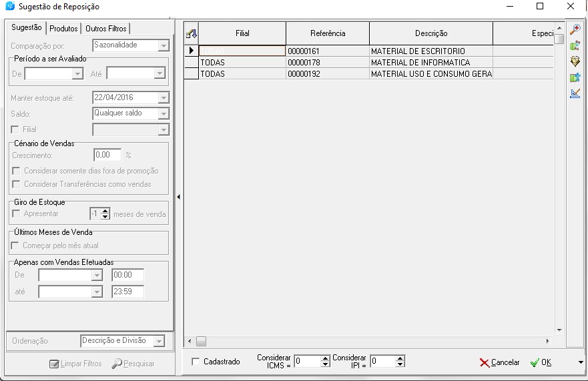The width and height of the screenshot is (588, 381).
Task: Click the grid sort icon in table corner
Action: tap(192, 33)
